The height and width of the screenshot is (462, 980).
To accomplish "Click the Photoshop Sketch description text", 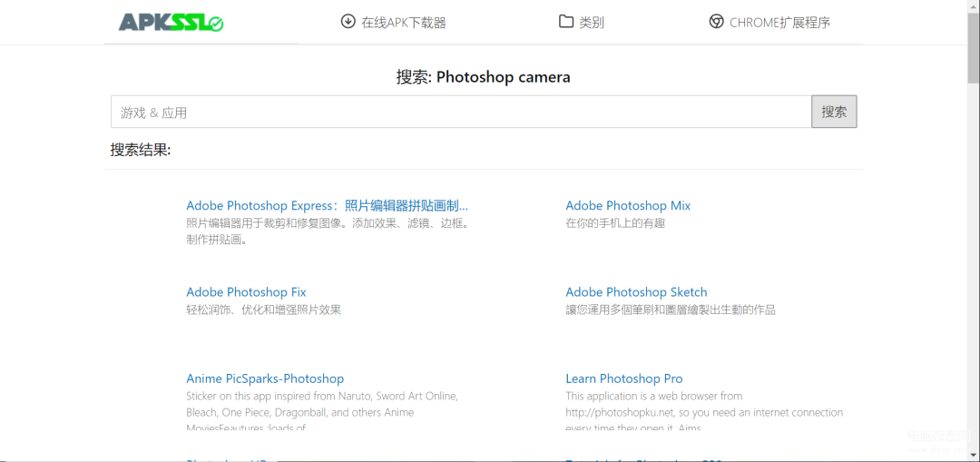I will (x=671, y=310).
